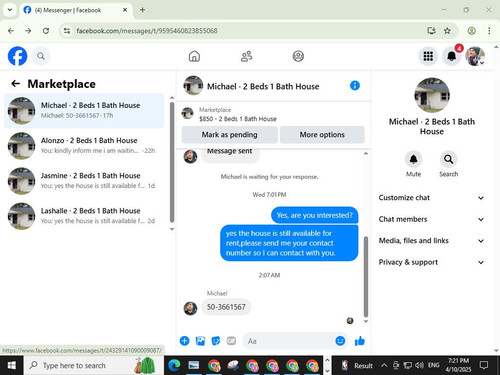Screen dimensions: 500x375
Task: Send a thumbs up like
Action: [360, 341]
